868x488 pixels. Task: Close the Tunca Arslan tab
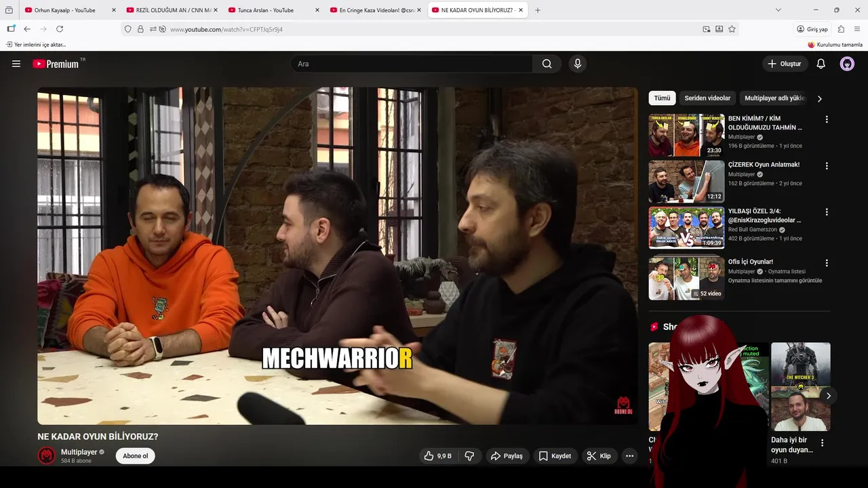tap(317, 10)
